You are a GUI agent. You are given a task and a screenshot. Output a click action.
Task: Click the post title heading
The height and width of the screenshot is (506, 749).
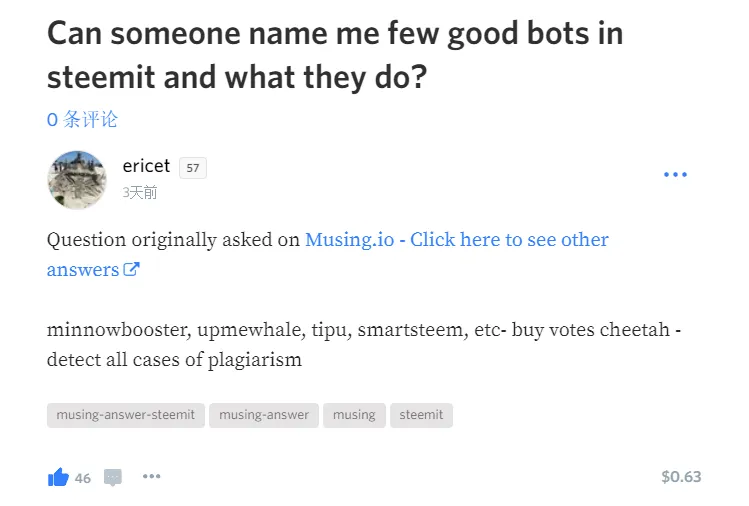coord(335,55)
